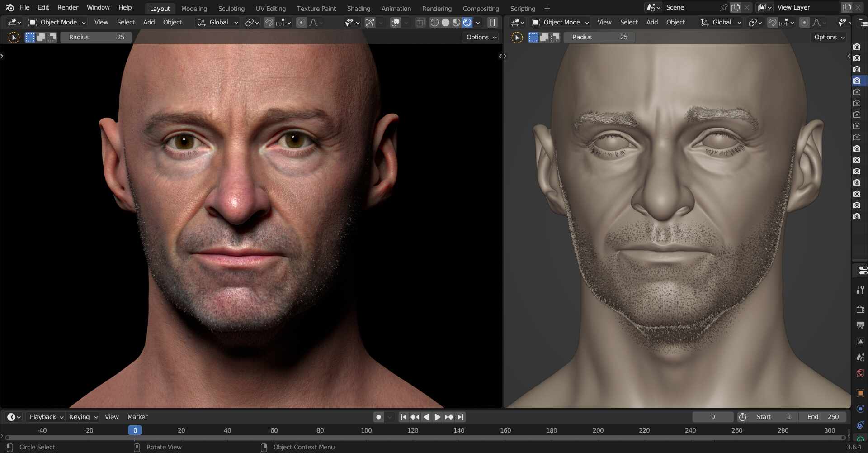Open the Output properties tab
Image resolution: width=868 pixels, height=453 pixels.
coord(860,325)
